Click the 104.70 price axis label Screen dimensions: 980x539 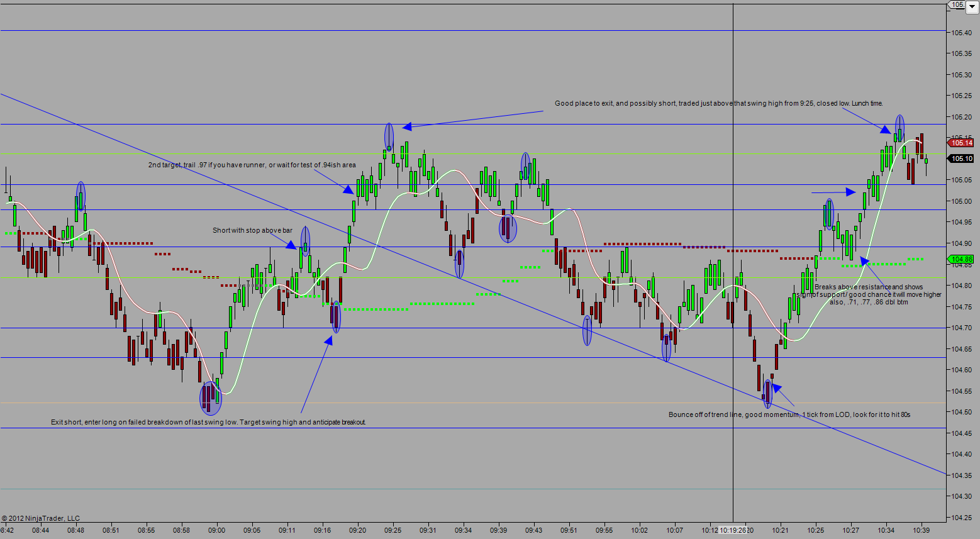point(961,328)
